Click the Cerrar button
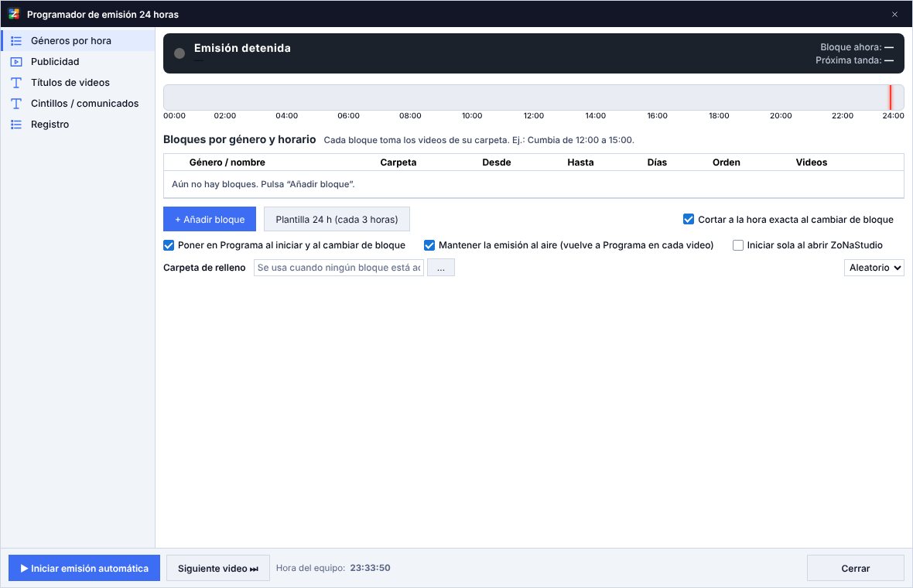The height and width of the screenshot is (588, 913). click(855, 568)
